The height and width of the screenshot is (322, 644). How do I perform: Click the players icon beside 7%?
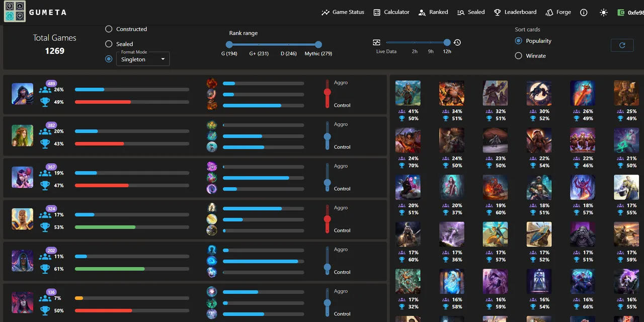pos(45,298)
